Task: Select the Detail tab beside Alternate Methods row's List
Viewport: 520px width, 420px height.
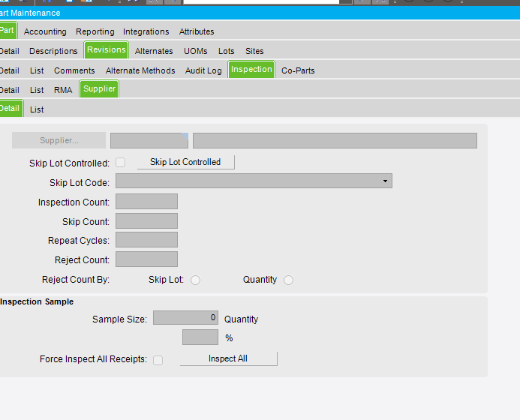Action: pos(9,71)
